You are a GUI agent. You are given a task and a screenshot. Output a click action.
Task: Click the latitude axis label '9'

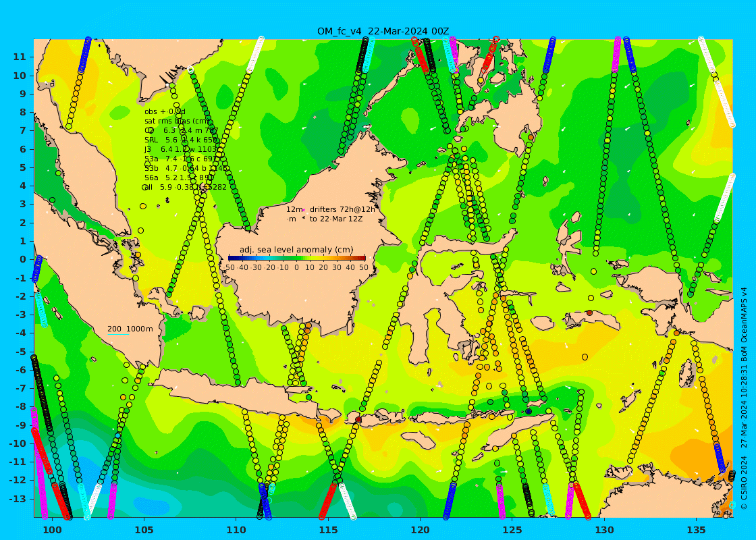pyautogui.click(x=23, y=94)
